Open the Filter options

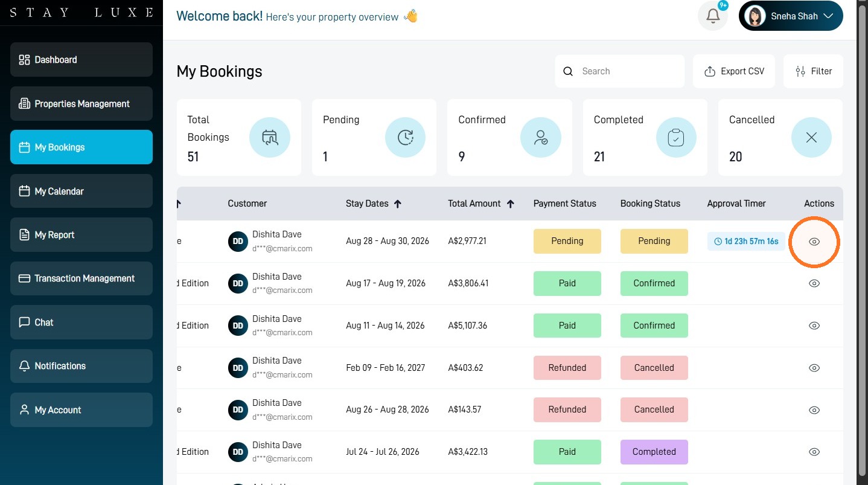coord(813,71)
